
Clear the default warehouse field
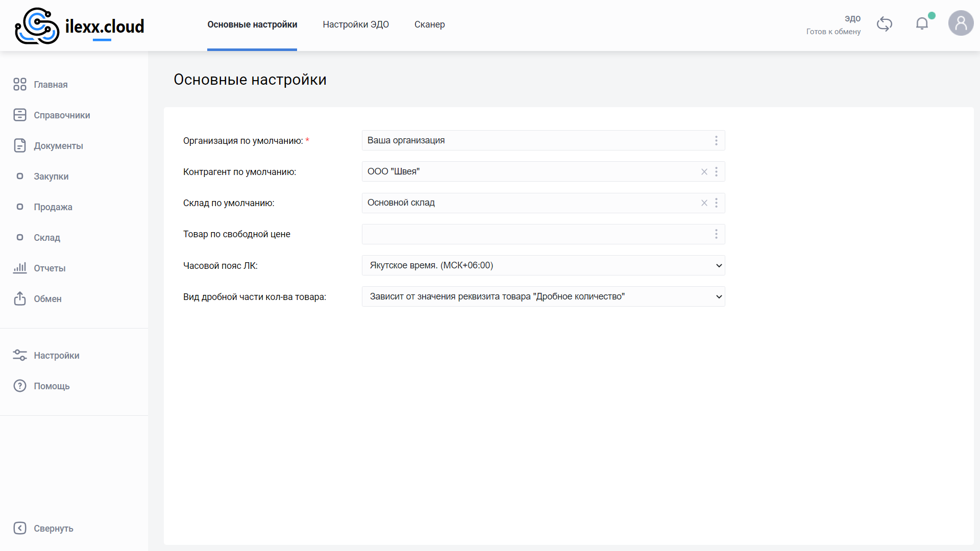point(704,203)
